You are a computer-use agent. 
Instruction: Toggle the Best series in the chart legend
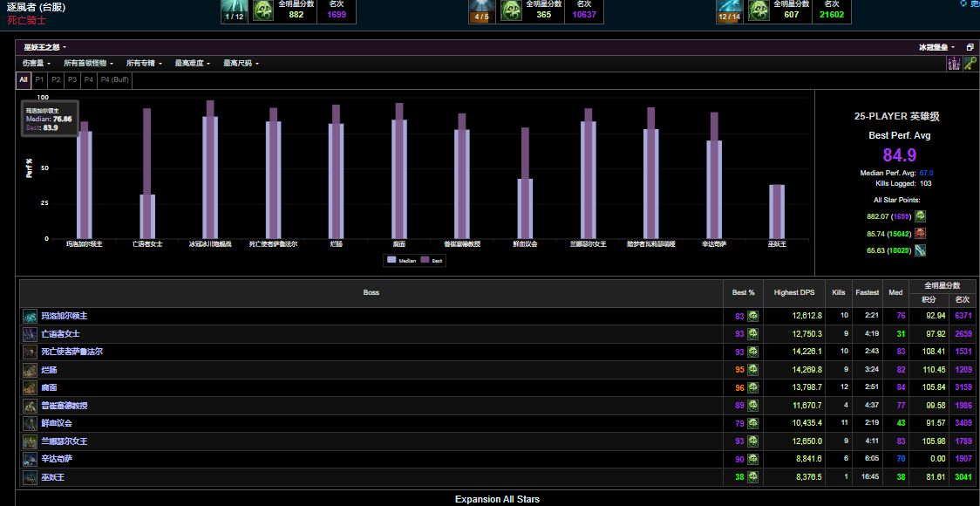click(432, 260)
